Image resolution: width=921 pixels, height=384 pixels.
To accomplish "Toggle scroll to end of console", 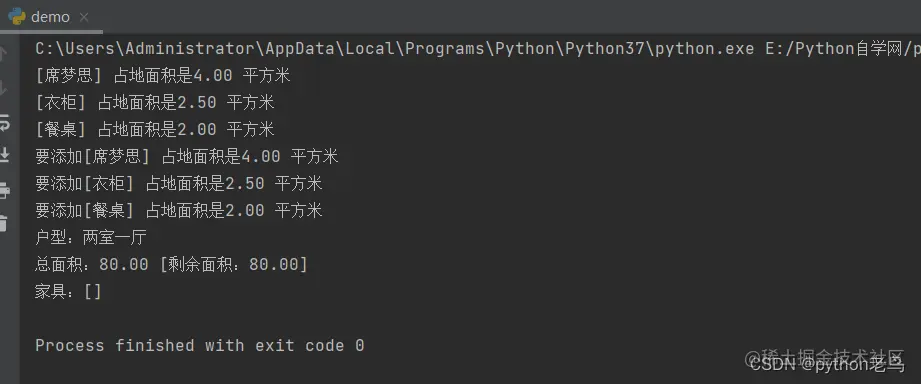I will 4,155.
